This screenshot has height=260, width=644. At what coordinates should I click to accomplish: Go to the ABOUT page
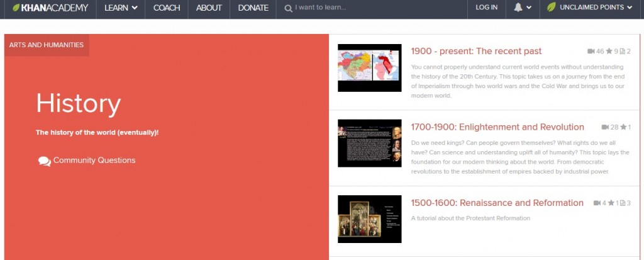point(209,8)
